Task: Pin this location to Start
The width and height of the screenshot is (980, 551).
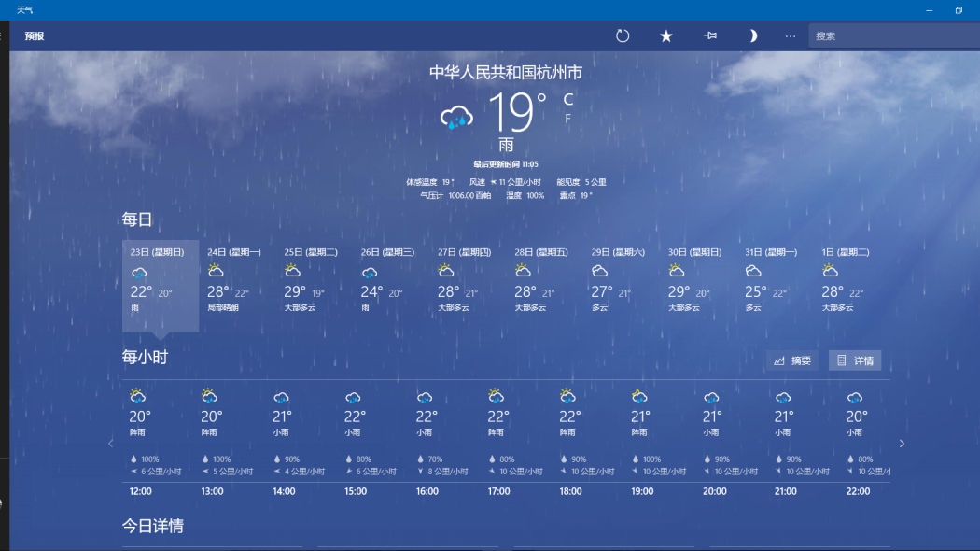Action: coord(710,35)
